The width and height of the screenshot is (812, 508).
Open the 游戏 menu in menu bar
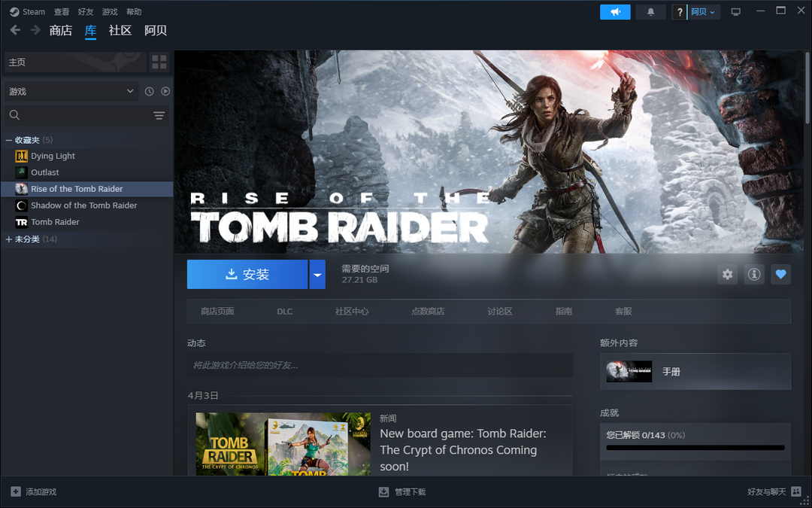[x=110, y=12]
